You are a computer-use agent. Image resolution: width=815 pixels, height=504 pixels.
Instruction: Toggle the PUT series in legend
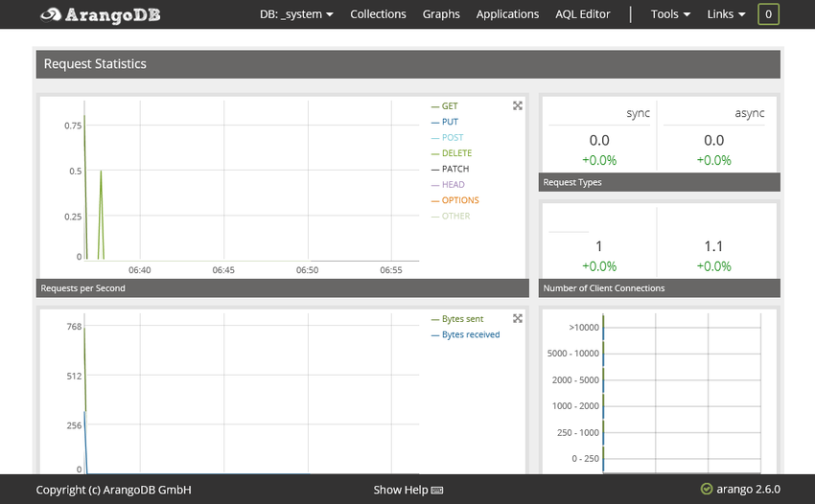[x=444, y=122]
